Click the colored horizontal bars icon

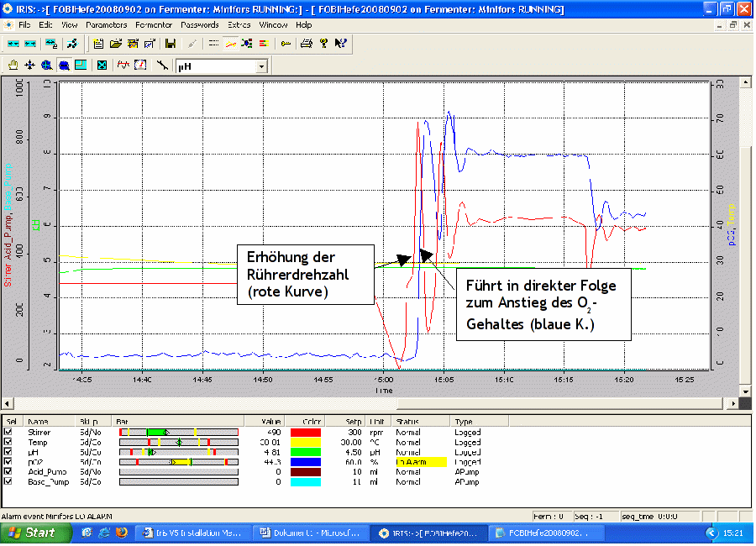coord(264,44)
